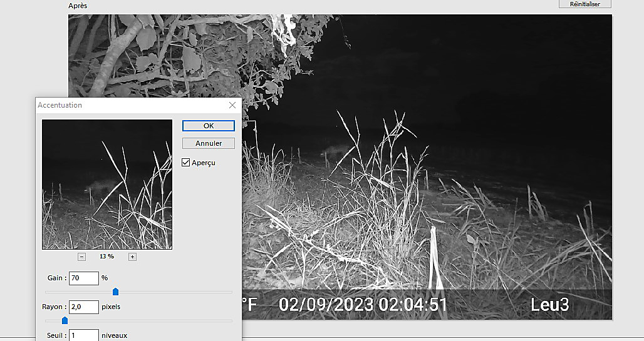Image resolution: width=644 pixels, height=341 pixels.
Task: Focus the Seuil niveaux input field
Action: point(83,335)
